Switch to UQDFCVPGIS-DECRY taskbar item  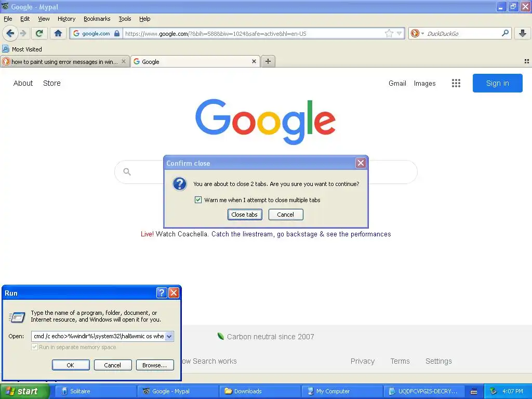click(x=424, y=391)
